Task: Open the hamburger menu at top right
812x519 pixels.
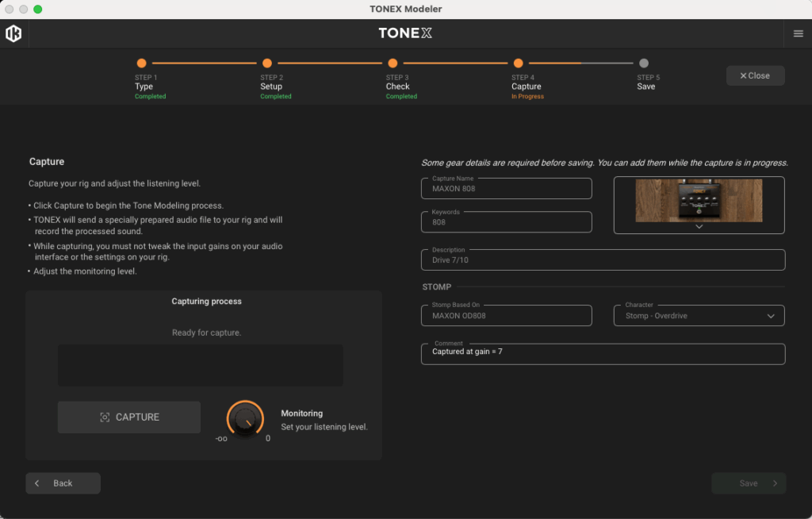Action: (x=798, y=33)
